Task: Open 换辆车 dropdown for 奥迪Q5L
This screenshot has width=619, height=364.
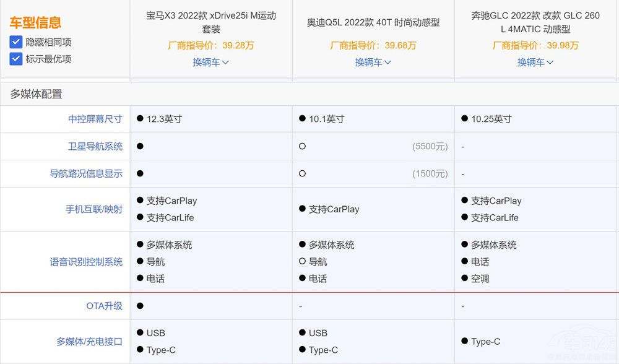Action: pos(373,62)
